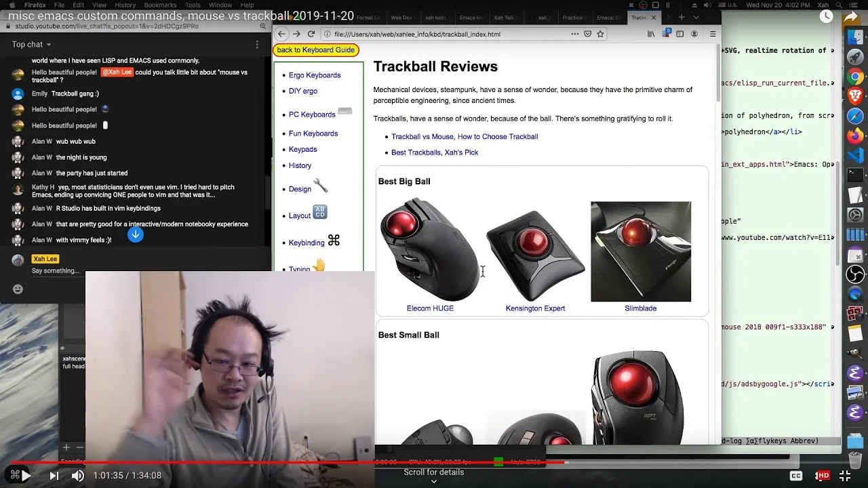The height and width of the screenshot is (488, 868).
Task: Open Bookmarks menu in menu bar
Action: [x=160, y=5]
